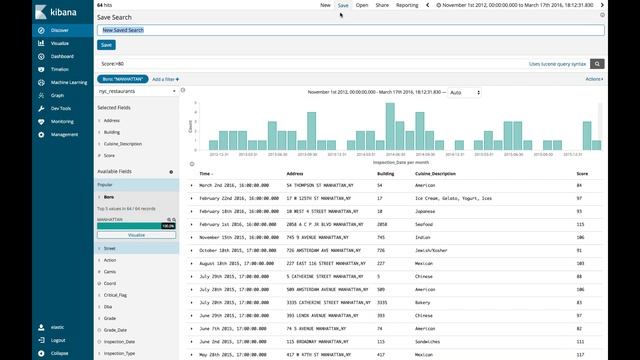Open the New search menu item

pyautogui.click(x=325, y=5)
